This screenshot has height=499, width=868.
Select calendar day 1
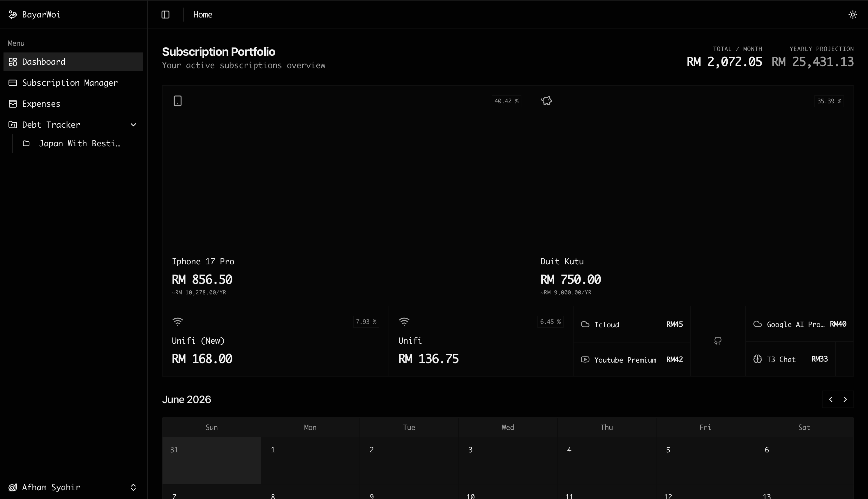pyautogui.click(x=310, y=460)
